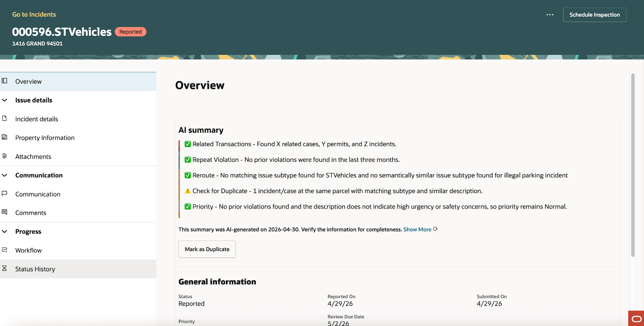
Task: Click Show More link in AI summary
Action: [417, 229]
